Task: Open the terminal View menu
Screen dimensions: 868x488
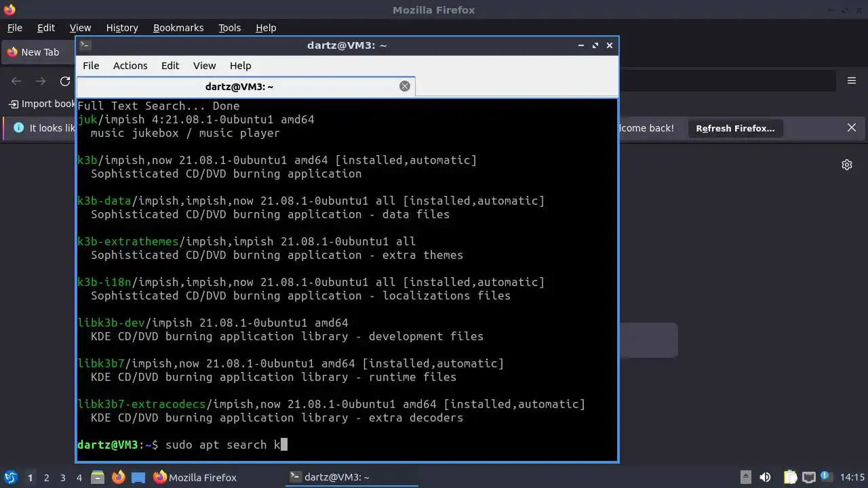Action: [x=204, y=66]
